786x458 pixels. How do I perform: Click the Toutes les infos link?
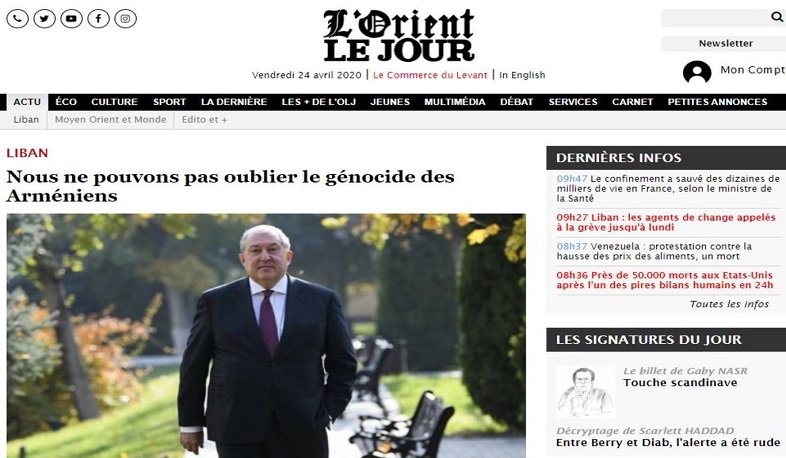[729, 304]
